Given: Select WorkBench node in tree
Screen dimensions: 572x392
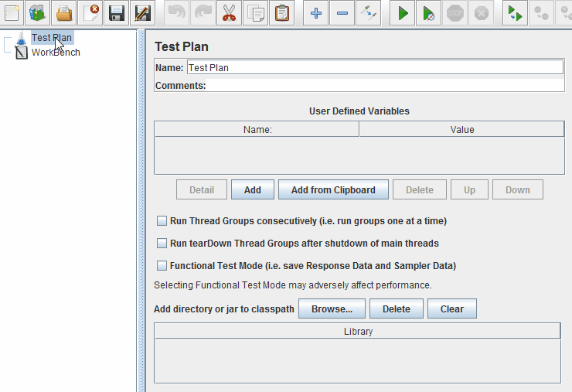Looking at the screenshot, I should 56,53.
